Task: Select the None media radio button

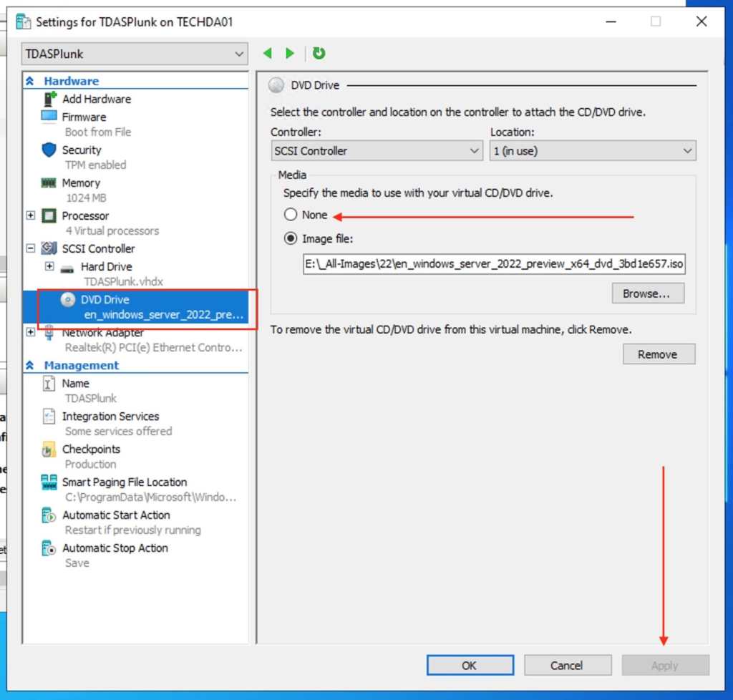Action: [291, 215]
